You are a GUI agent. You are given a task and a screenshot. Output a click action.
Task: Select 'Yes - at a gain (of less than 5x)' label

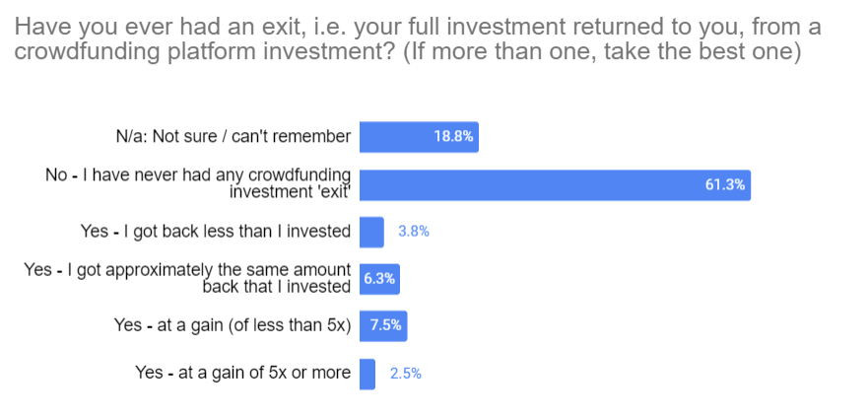233,326
